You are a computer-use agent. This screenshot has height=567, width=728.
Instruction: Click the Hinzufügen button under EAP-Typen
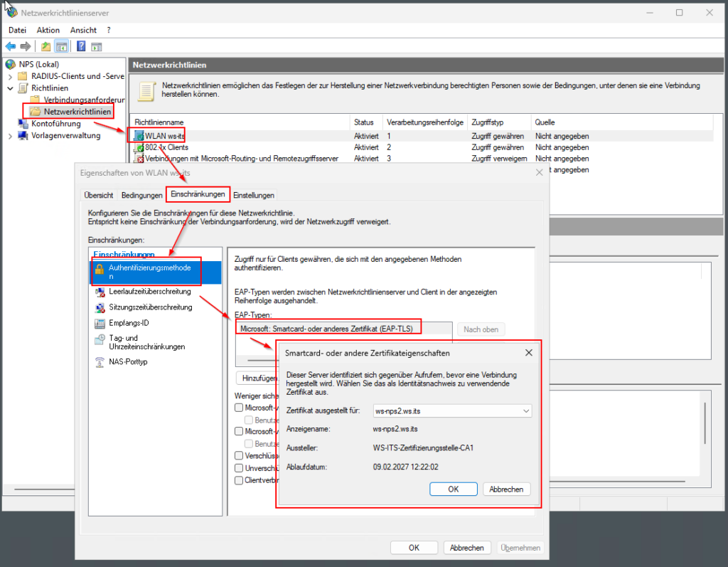pos(259,378)
